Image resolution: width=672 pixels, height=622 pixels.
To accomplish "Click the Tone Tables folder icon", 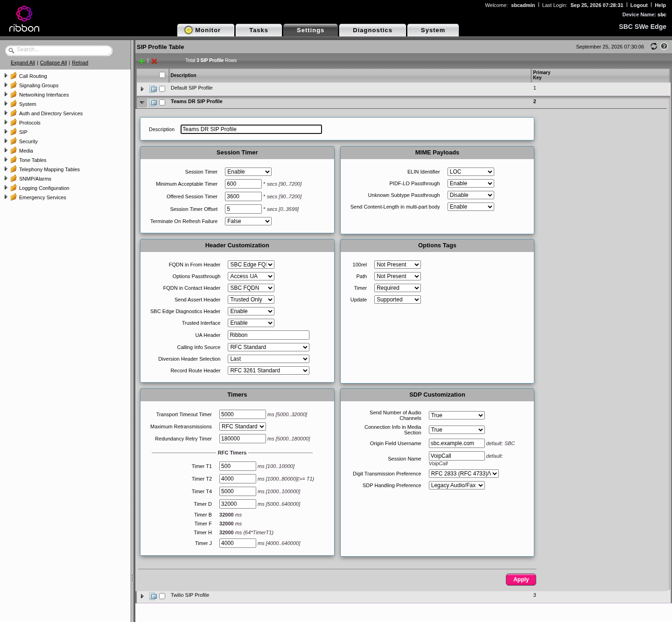I will point(14,160).
